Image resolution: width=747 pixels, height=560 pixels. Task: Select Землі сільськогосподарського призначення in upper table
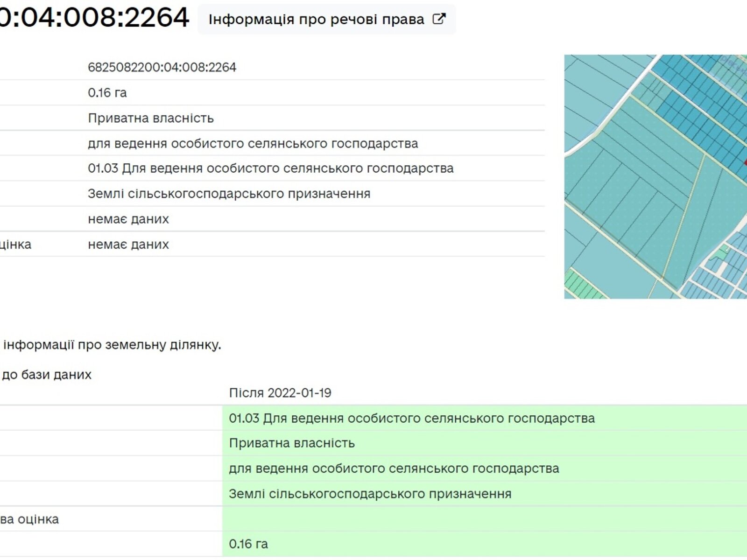pos(229,194)
